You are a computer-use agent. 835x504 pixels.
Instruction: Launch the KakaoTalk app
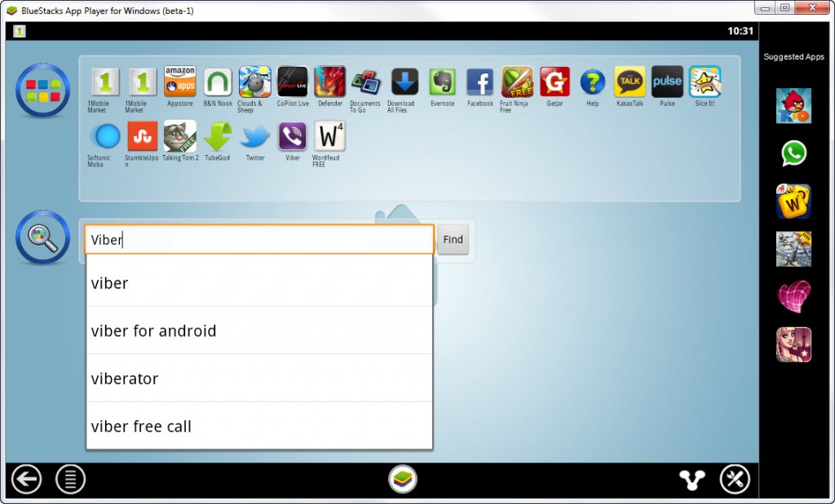(x=630, y=82)
